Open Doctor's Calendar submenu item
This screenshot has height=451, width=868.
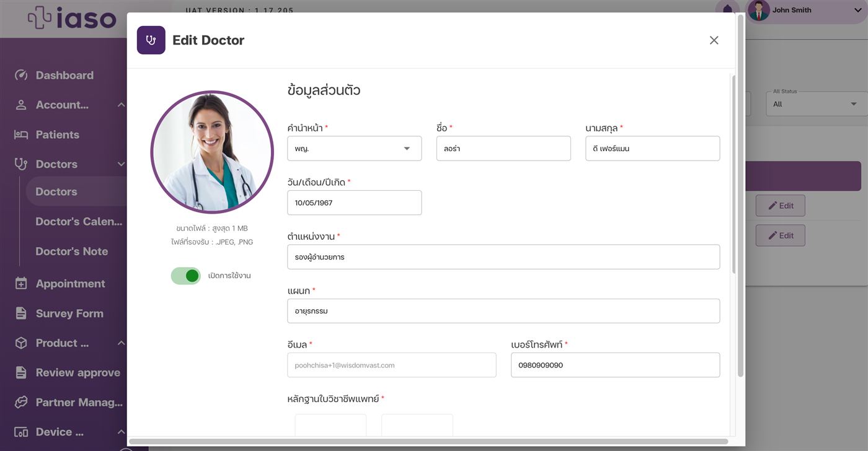(79, 221)
